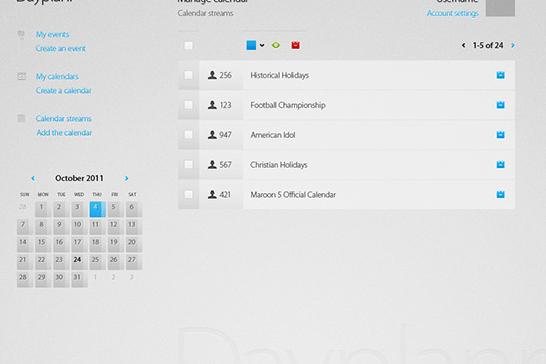Click the user avatar thumbnail
The width and height of the screenshot is (546, 364).
tap(500, 8)
